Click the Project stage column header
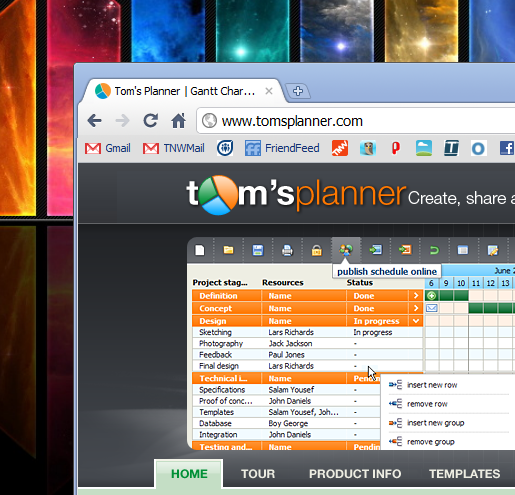This screenshot has height=495, width=515. point(220,283)
